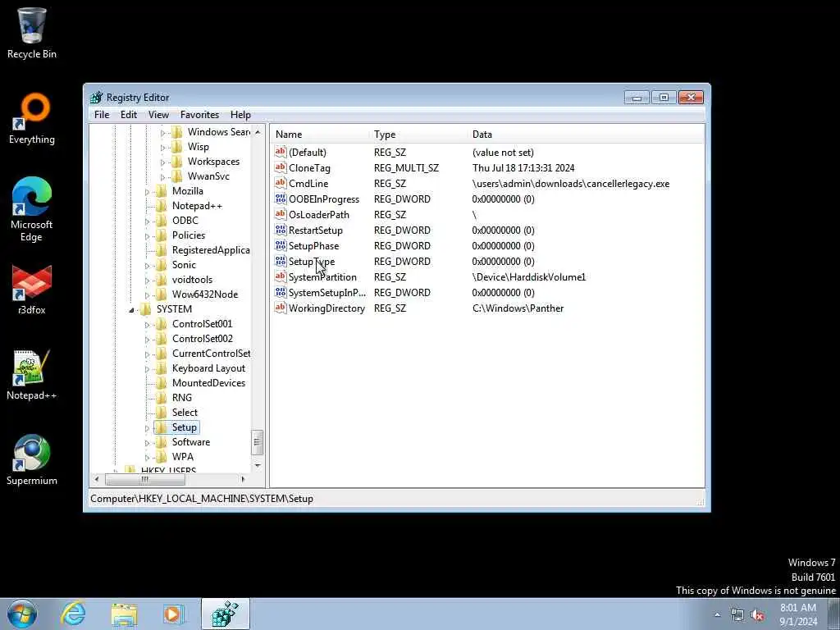Expand the Workspaces tree key
The image size is (840, 630).
(163, 162)
